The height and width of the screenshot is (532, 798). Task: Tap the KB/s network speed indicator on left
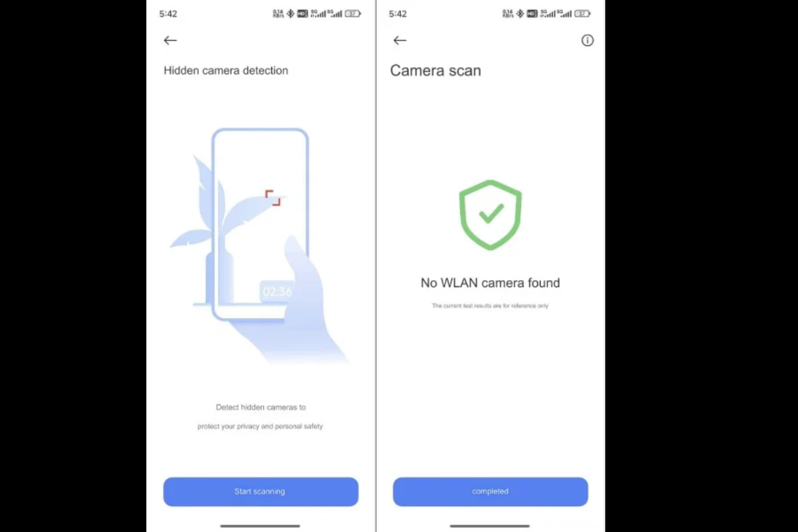coord(278,13)
